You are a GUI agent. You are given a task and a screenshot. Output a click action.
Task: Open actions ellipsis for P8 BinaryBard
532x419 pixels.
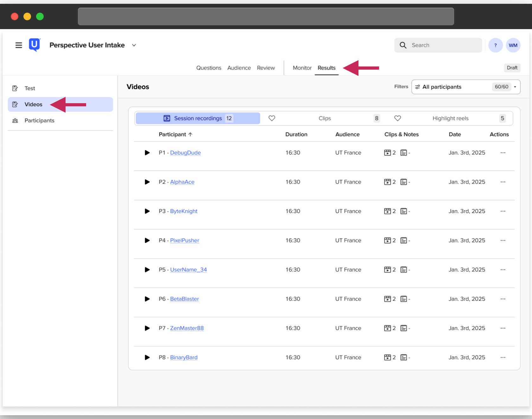503,357
